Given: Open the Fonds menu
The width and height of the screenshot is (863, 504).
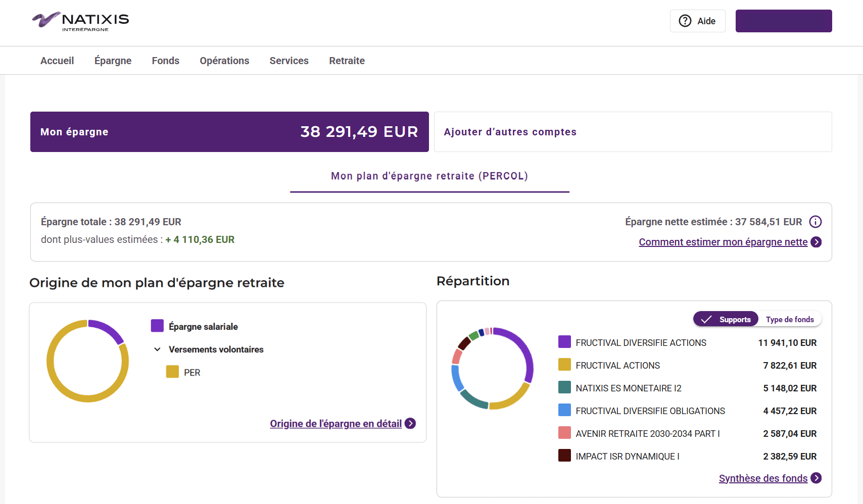Looking at the screenshot, I should tap(165, 61).
